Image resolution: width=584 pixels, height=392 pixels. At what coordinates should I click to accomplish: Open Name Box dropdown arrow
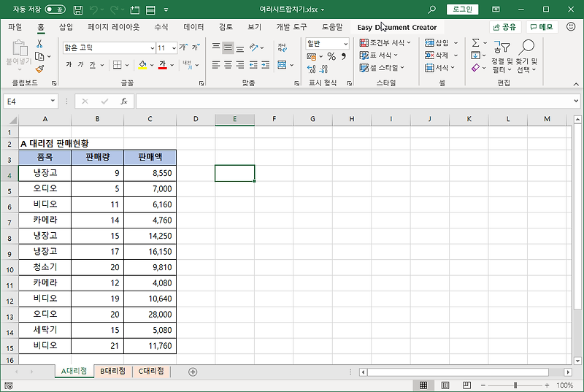tap(53, 101)
